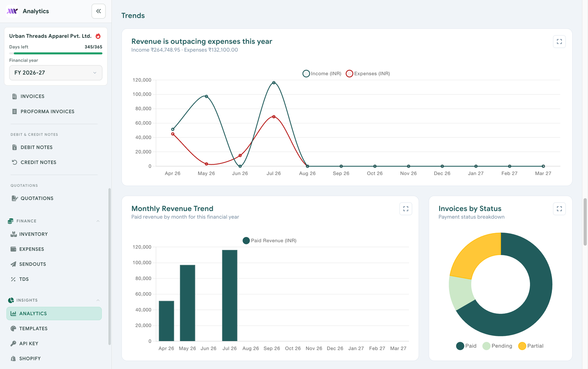Click the Jul 26 paid revenue bar

pos(230,295)
